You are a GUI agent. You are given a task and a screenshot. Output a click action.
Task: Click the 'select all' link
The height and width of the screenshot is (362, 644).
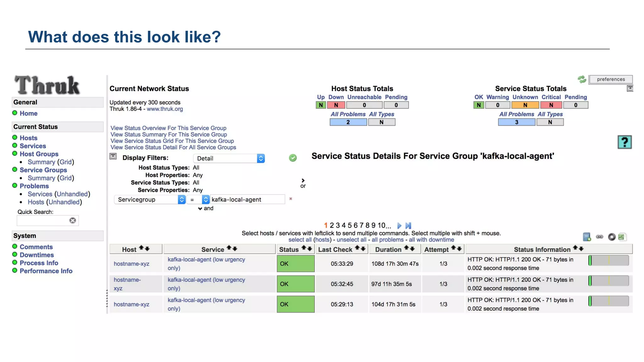point(300,240)
